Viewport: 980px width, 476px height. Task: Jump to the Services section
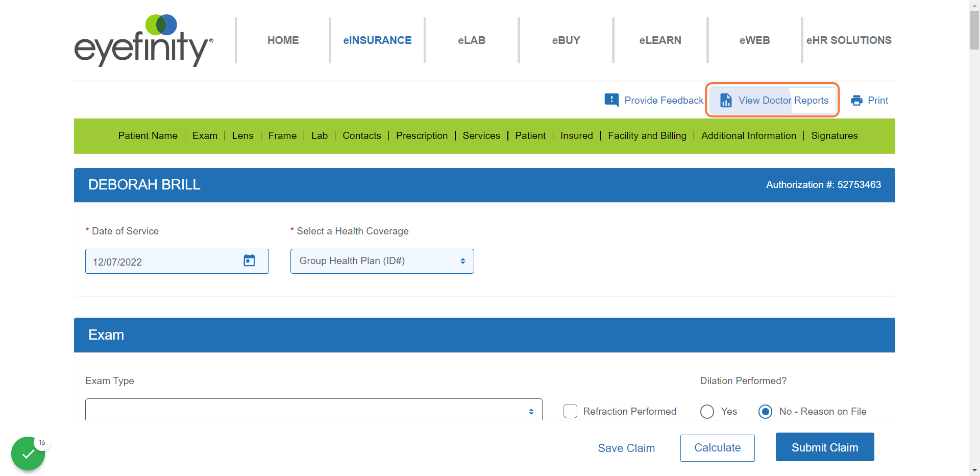coord(481,135)
